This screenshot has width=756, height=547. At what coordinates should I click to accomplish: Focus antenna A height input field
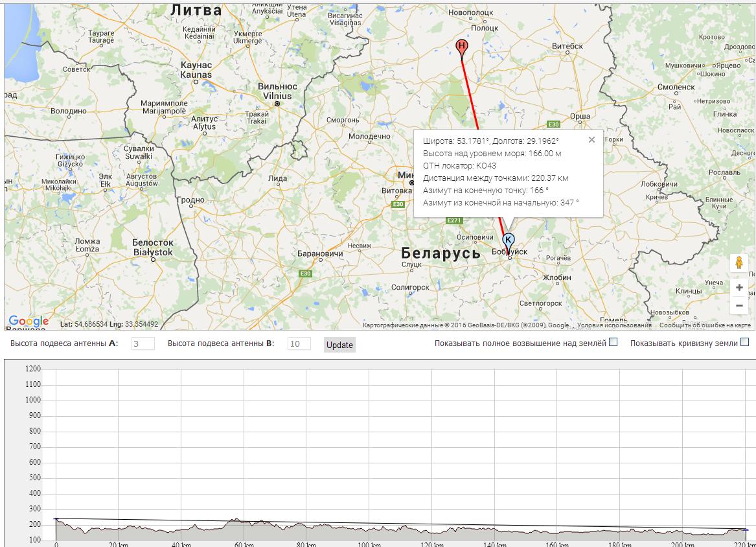143,344
